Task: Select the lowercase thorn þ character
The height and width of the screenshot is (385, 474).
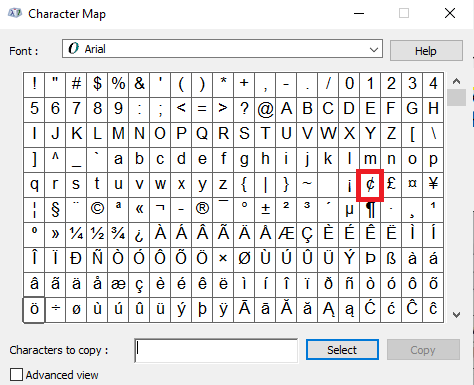Action: point(202,310)
